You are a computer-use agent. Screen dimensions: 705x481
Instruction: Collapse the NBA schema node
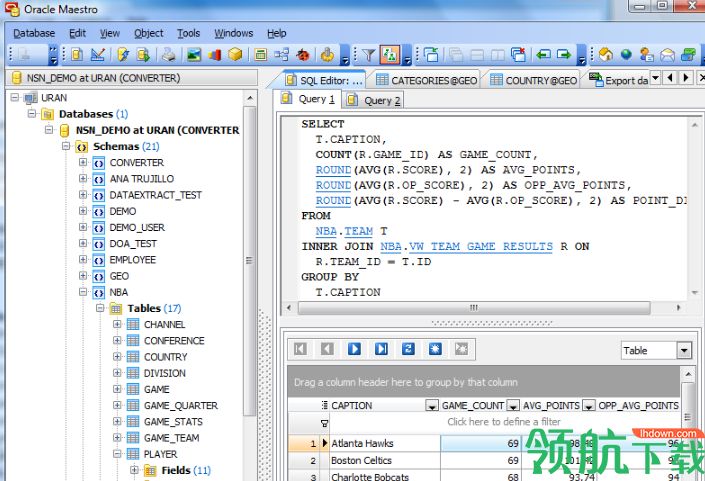(x=83, y=291)
